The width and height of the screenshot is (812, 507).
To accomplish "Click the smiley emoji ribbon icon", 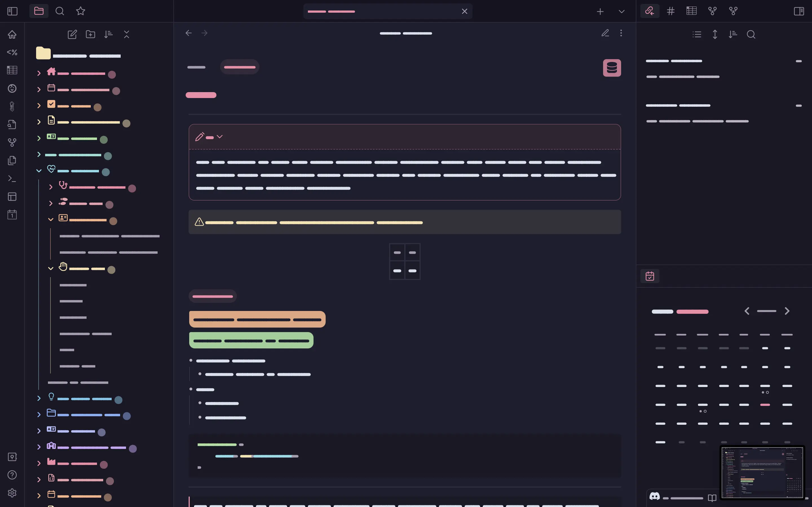I will click(12, 88).
